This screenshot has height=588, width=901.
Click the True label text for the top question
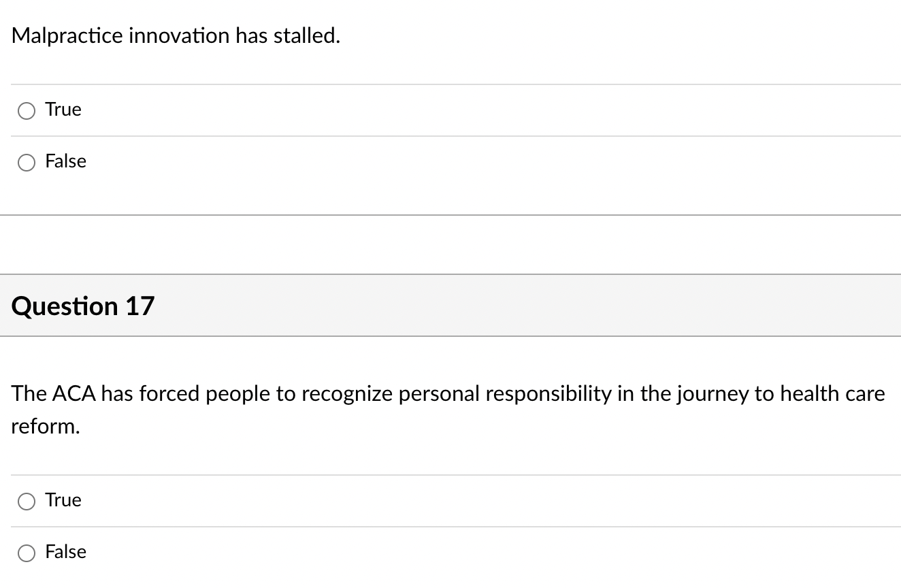63,109
